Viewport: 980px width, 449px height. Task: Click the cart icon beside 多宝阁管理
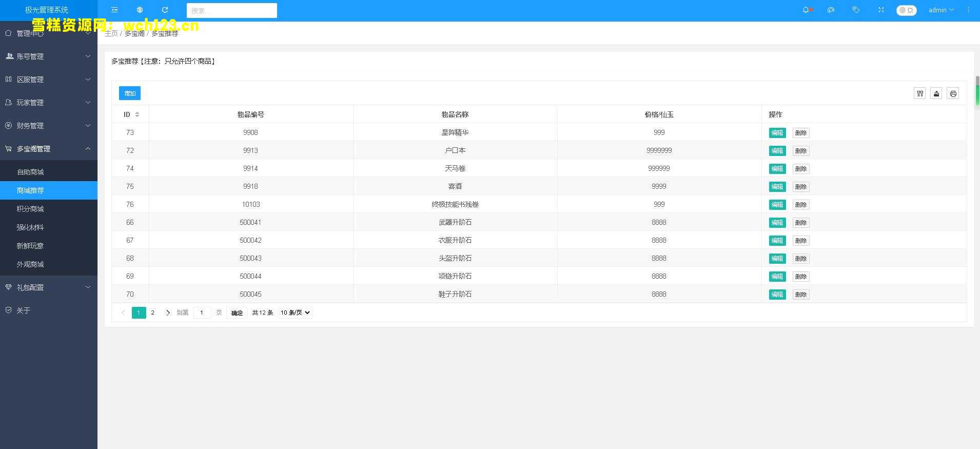[8, 148]
